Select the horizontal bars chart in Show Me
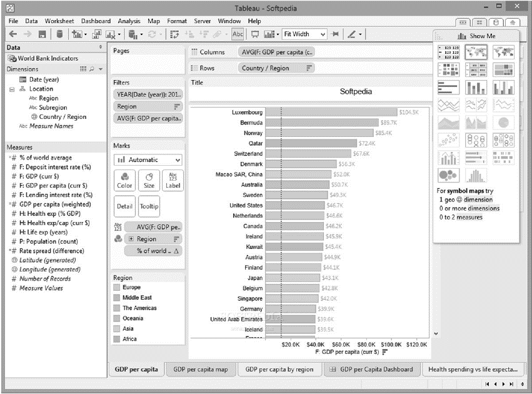532x394 pixels. pos(448,87)
